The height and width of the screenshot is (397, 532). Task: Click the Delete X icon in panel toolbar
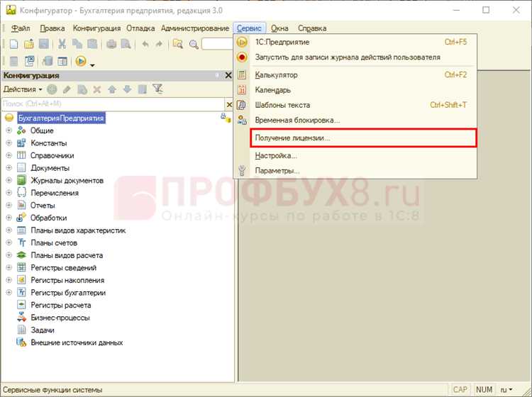(x=97, y=89)
